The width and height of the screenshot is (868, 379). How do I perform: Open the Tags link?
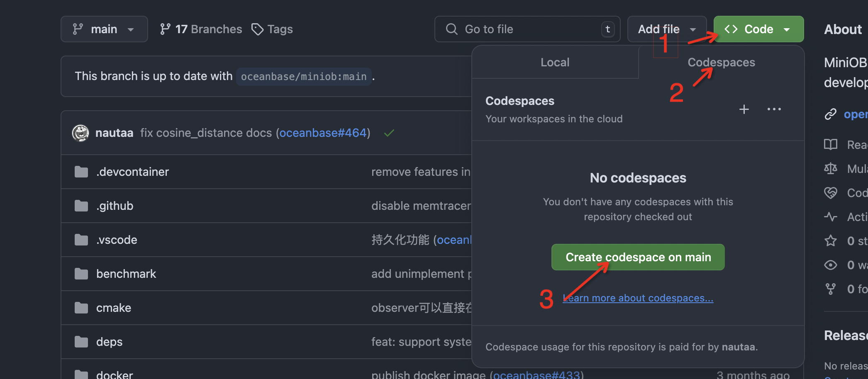[272, 29]
